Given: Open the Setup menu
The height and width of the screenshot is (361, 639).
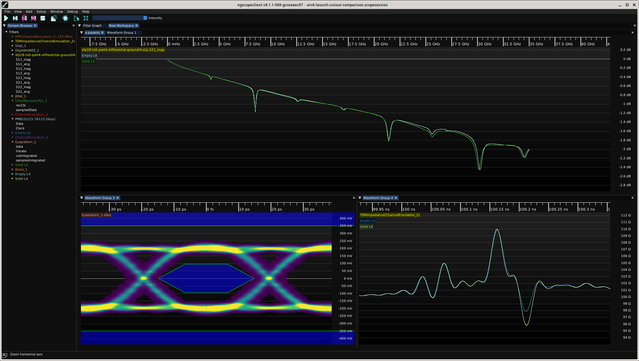Looking at the screenshot, I should pos(41,11).
